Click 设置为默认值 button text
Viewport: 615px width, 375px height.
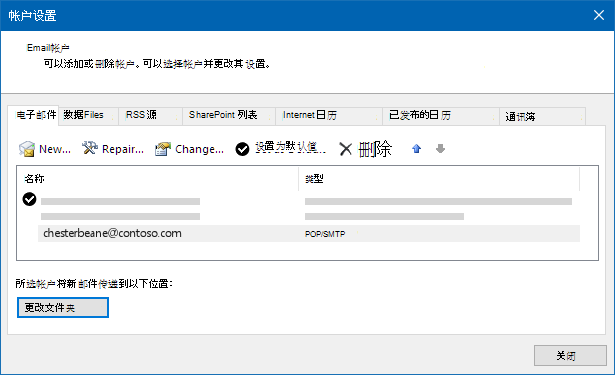pos(290,147)
